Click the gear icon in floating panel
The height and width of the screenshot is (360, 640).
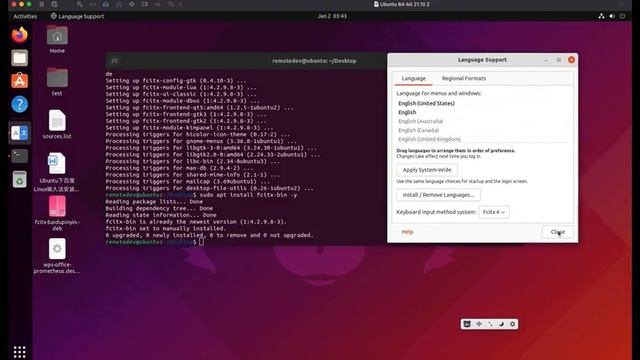click(x=513, y=324)
